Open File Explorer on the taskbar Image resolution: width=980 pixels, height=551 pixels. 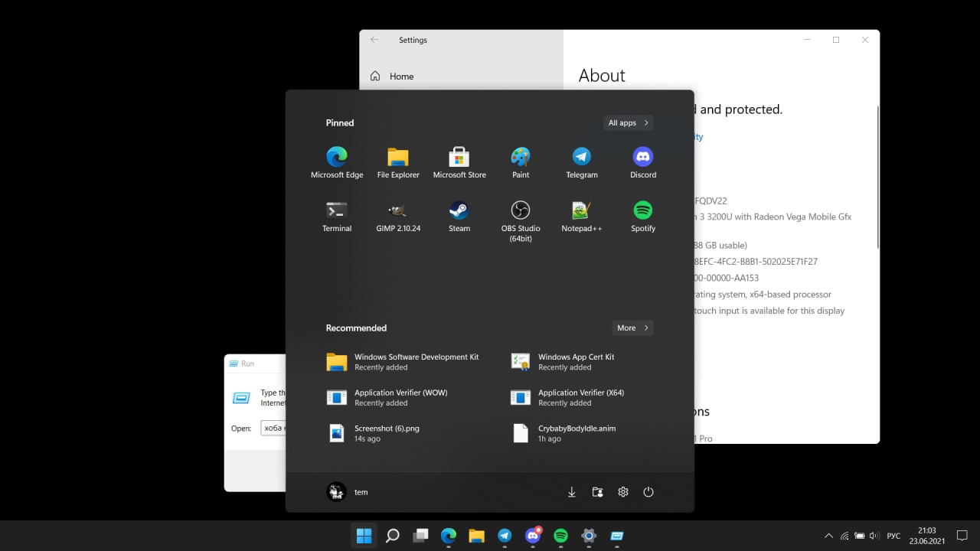click(476, 536)
